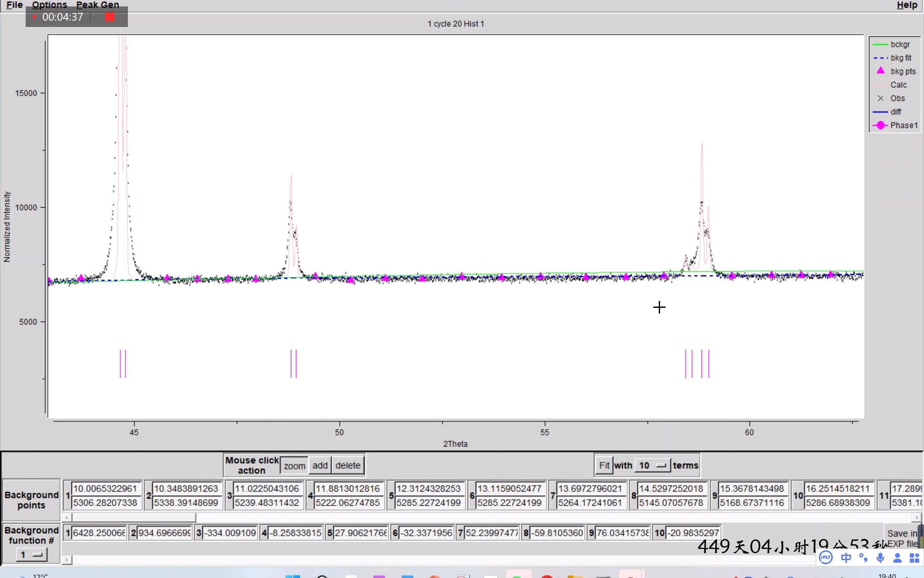Open the Peak Gen menu
The image size is (924, 578).
[x=98, y=5]
